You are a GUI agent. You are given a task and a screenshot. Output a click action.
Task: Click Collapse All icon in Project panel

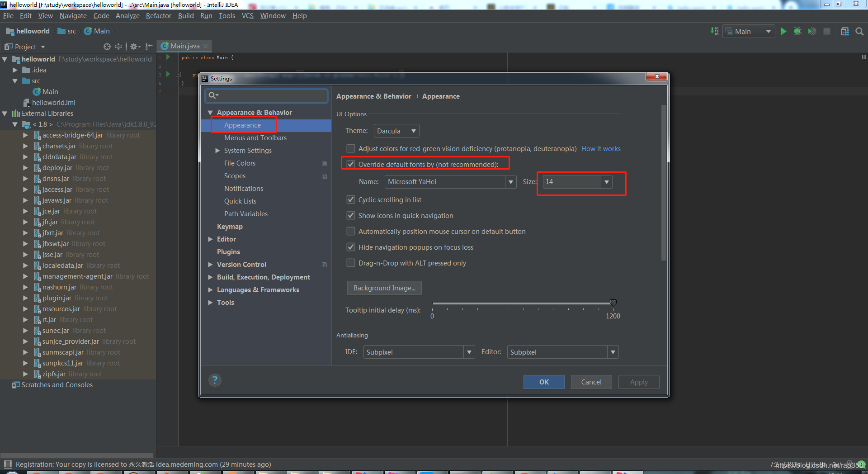(x=118, y=47)
